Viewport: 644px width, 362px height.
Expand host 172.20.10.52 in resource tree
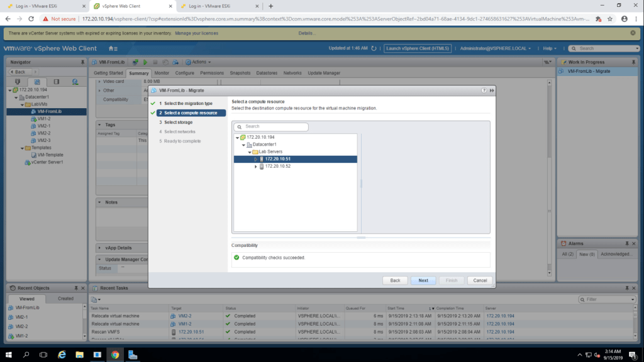tap(255, 167)
